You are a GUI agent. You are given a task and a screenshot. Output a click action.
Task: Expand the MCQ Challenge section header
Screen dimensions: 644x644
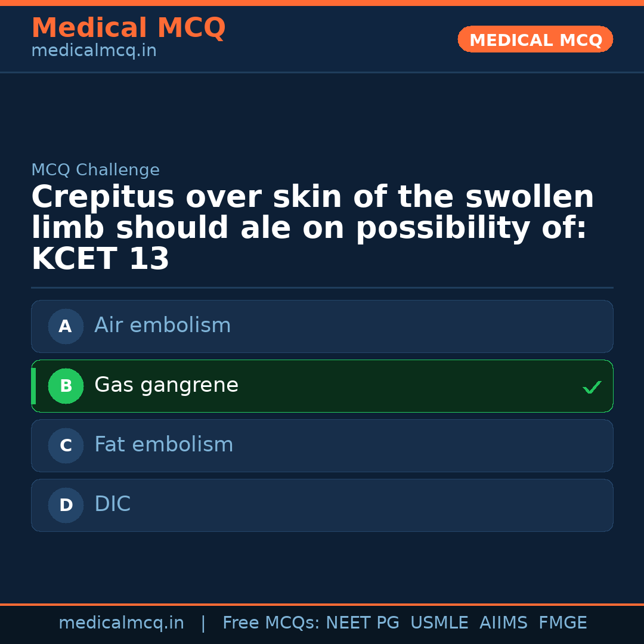pos(95,169)
